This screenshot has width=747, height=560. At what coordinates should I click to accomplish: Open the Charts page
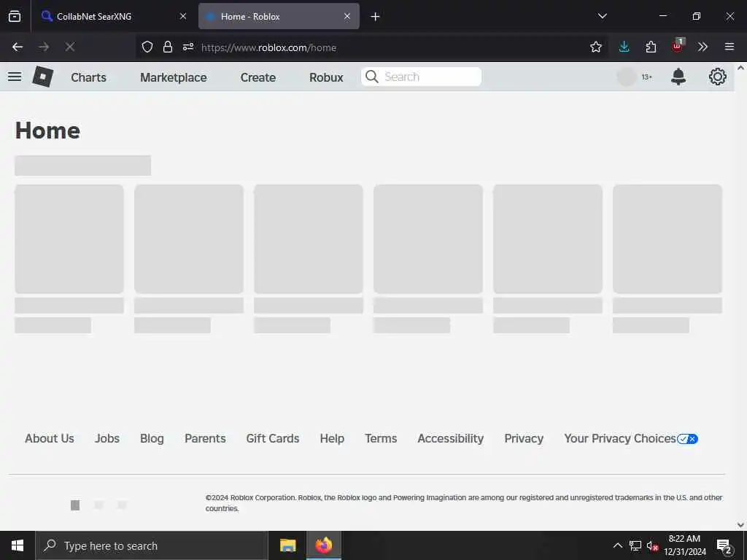point(88,77)
